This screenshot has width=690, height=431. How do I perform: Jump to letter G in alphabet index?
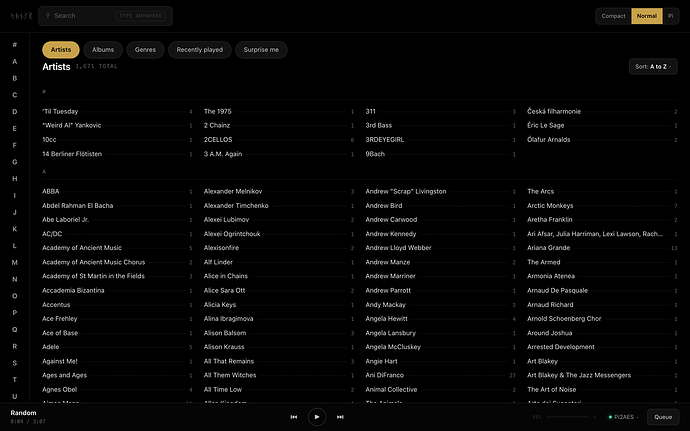pos(15,162)
